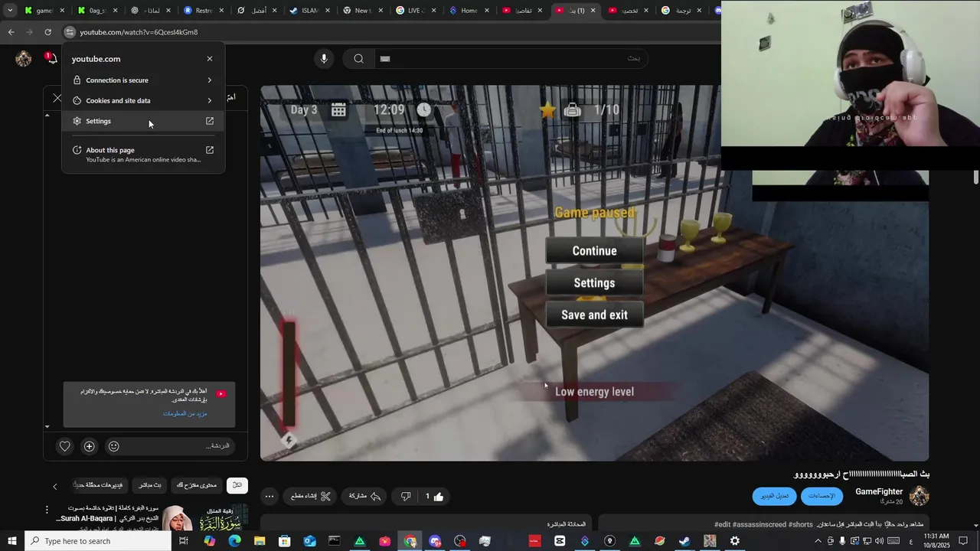Open About this page entry

143,154
